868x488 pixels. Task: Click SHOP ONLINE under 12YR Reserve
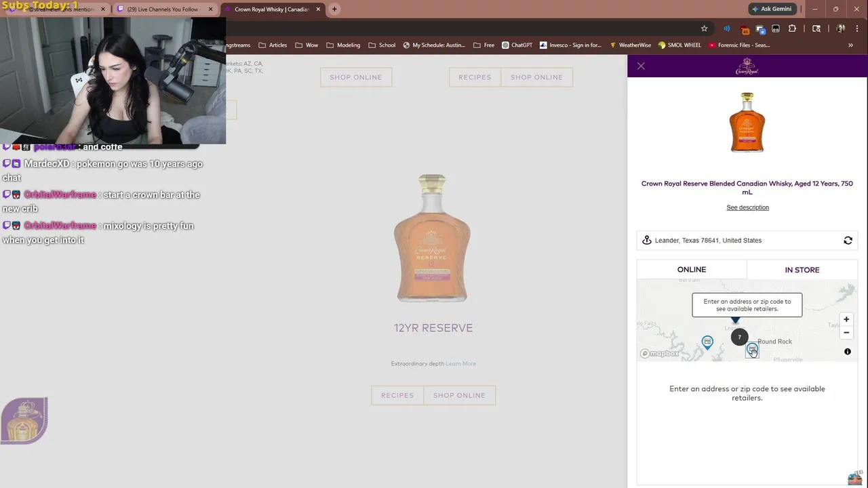459,395
